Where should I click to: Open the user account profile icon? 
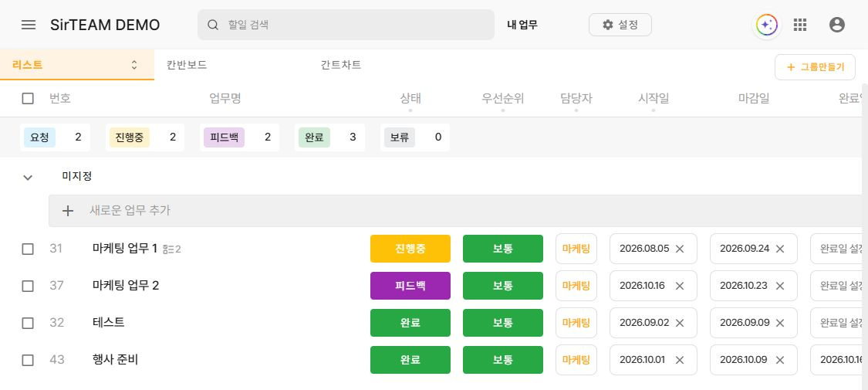(837, 25)
